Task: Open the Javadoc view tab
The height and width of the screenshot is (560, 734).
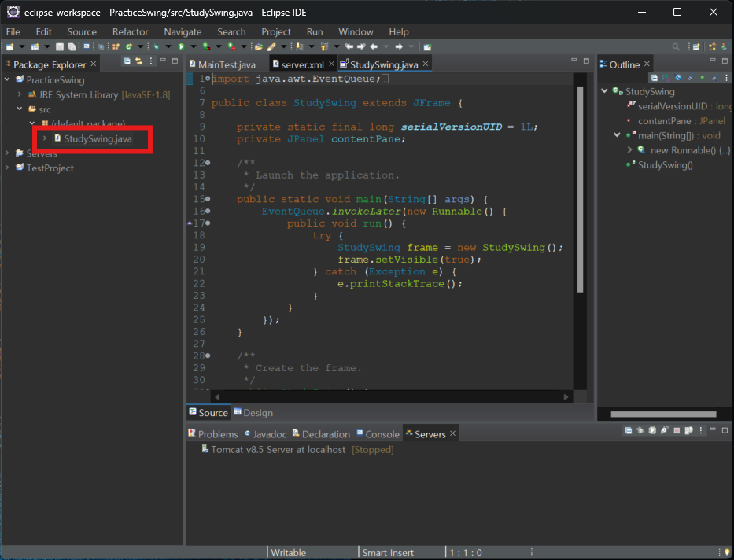Action: point(265,434)
